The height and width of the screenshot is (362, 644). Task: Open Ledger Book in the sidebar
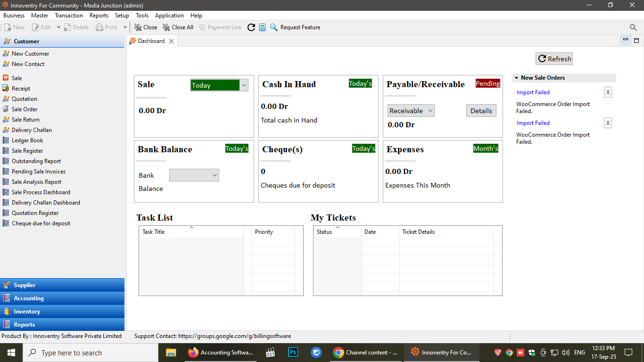tap(27, 140)
